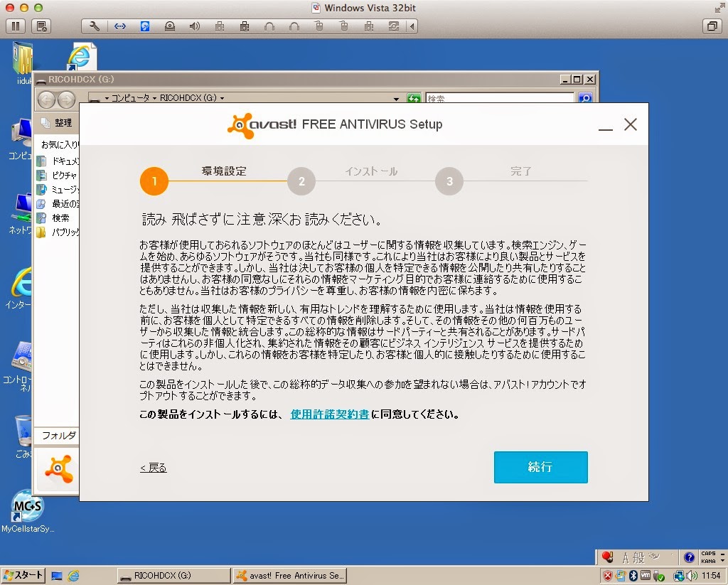Enter unity view button top right
The image size is (728, 585).
[x=712, y=26]
